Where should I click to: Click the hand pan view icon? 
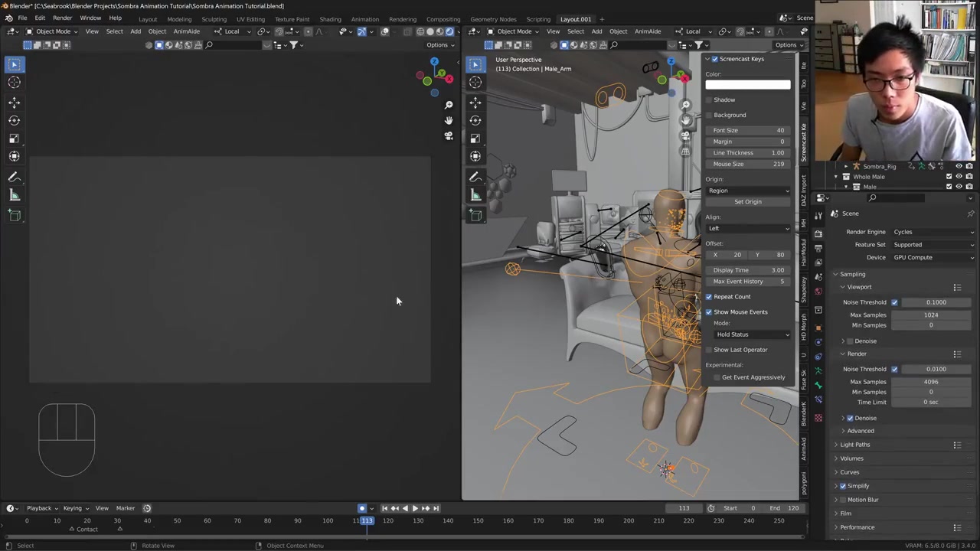(x=449, y=120)
